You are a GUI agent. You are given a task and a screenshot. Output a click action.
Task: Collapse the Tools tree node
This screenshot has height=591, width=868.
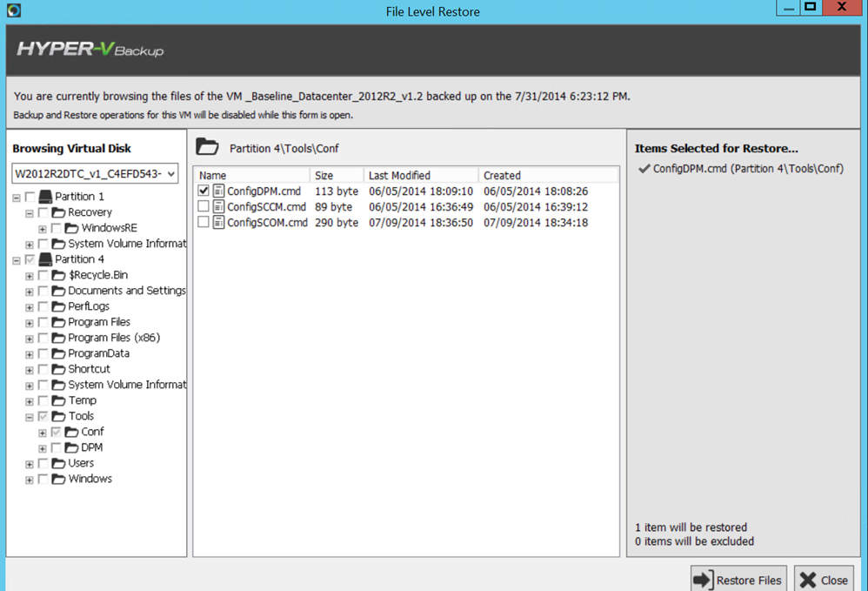[x=30, y=417]
